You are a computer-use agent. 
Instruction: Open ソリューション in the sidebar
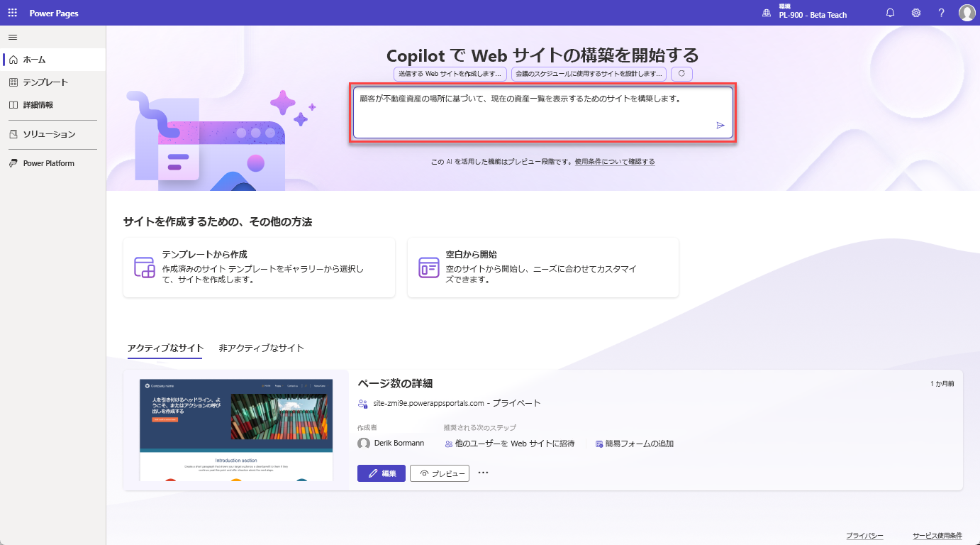coord(53,134)
